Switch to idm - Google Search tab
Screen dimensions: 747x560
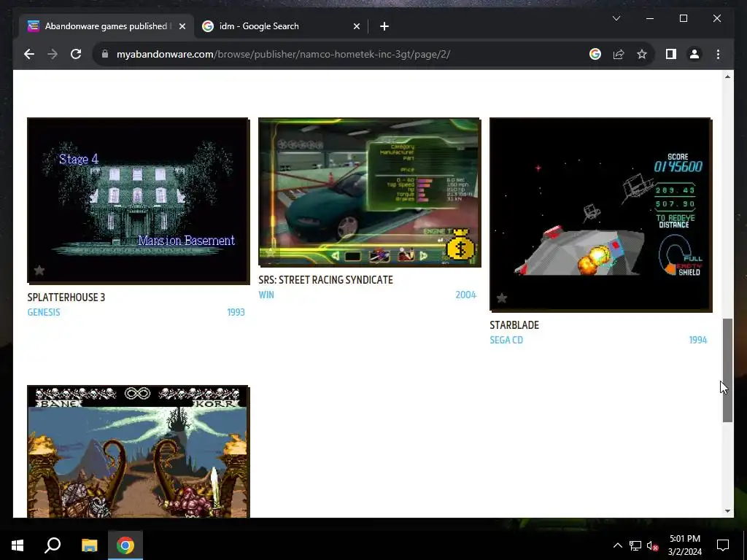(281, 26)
